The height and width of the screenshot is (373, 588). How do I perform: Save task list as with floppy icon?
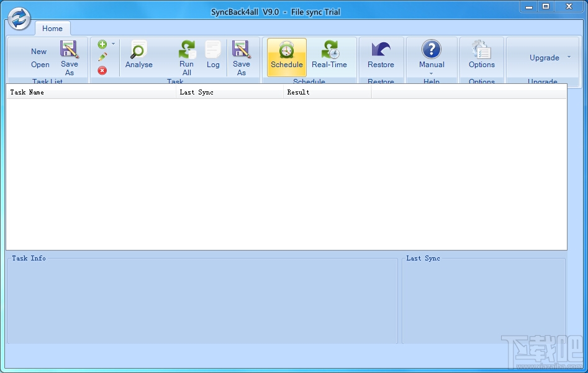tap(70, 58)
